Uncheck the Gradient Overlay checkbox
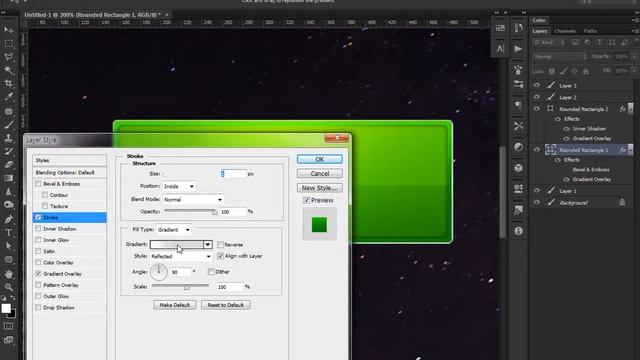 38,273
